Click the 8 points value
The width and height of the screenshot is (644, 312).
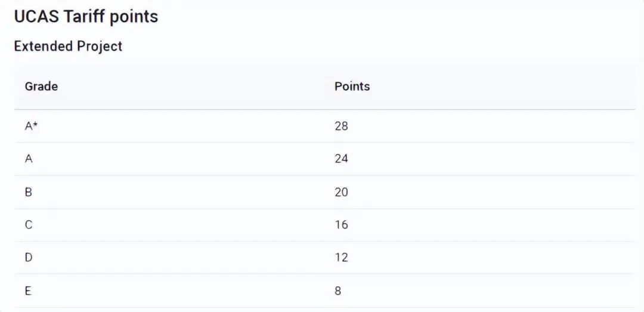[338, 291]
